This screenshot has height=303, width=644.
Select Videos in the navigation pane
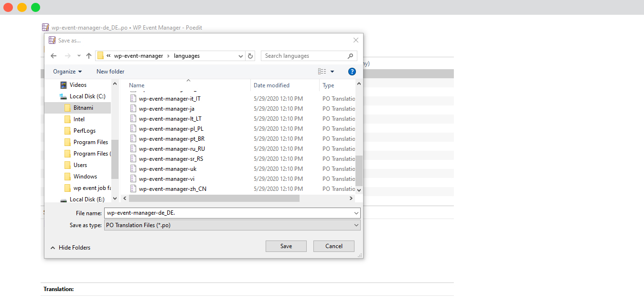78,85
